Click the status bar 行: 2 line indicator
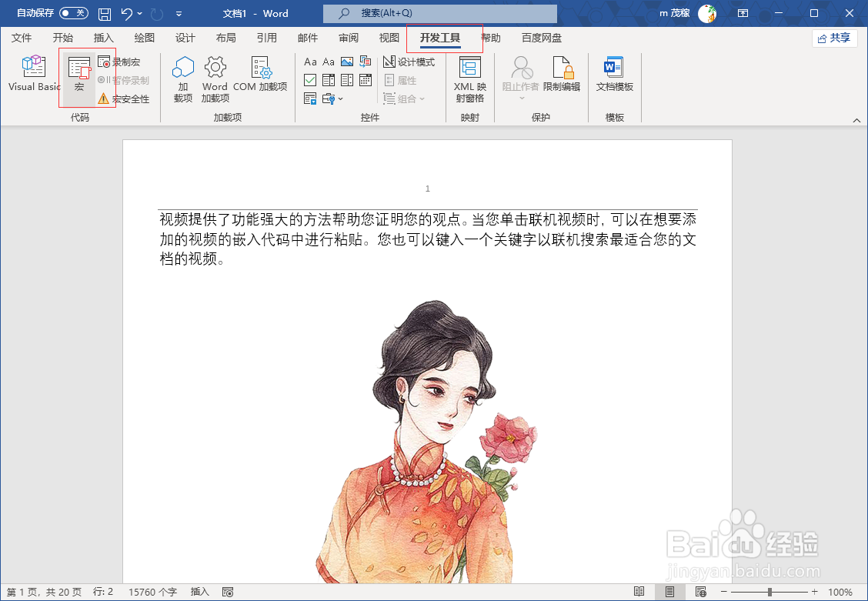This screenshot has width=868, height=601. [x=103, y=592]
